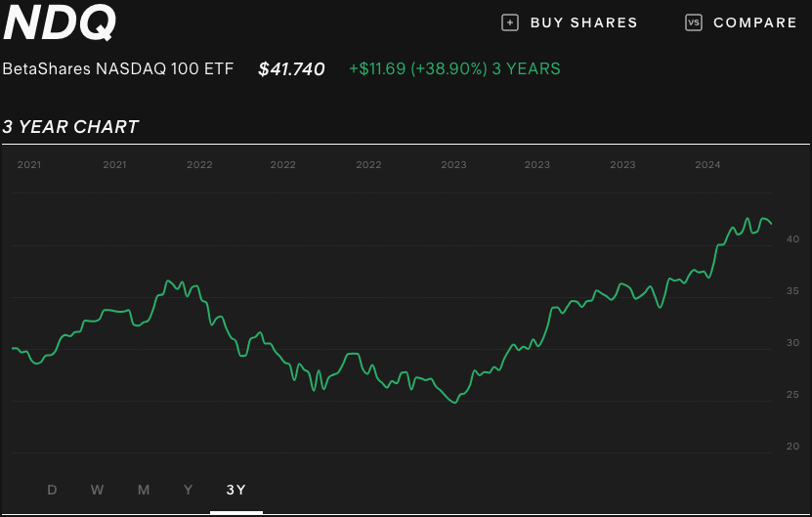Screen dimensions: 812x517
Task: Click the 30 label on the price axis
Action: 792,343
